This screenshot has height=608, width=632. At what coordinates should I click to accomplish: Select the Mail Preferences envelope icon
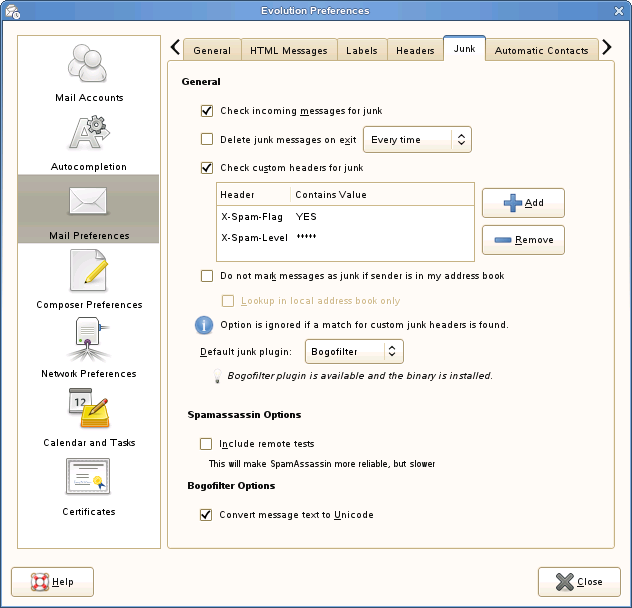pyautogui.click(x=88, y=200)
